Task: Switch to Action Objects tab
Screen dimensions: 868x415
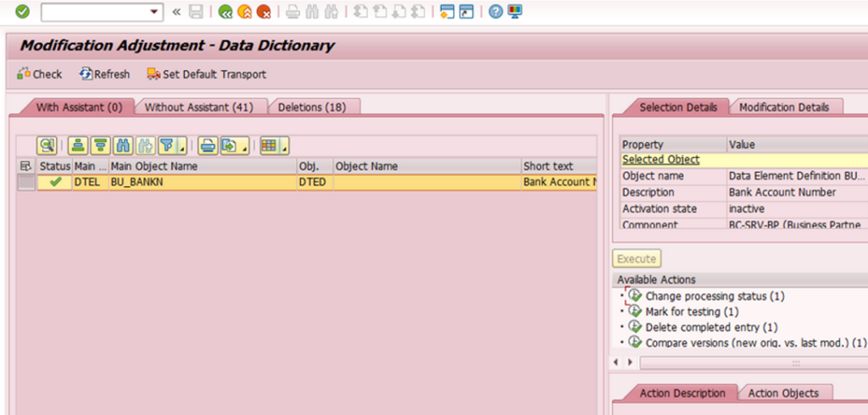Action: (x=783, y=394)
